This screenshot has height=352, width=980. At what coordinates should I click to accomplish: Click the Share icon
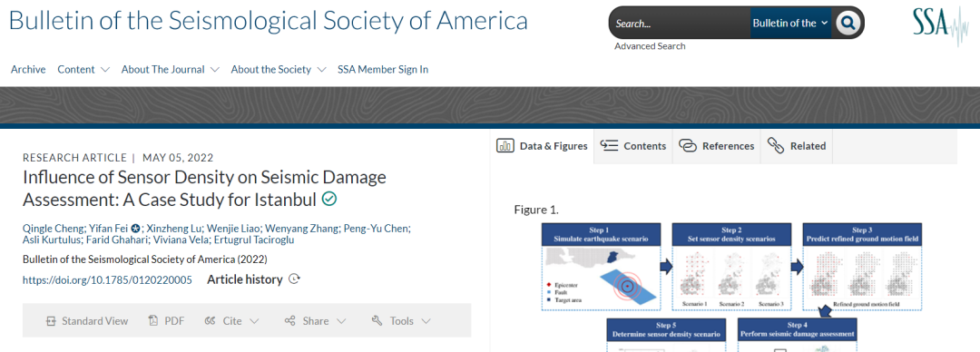point(290,321)
